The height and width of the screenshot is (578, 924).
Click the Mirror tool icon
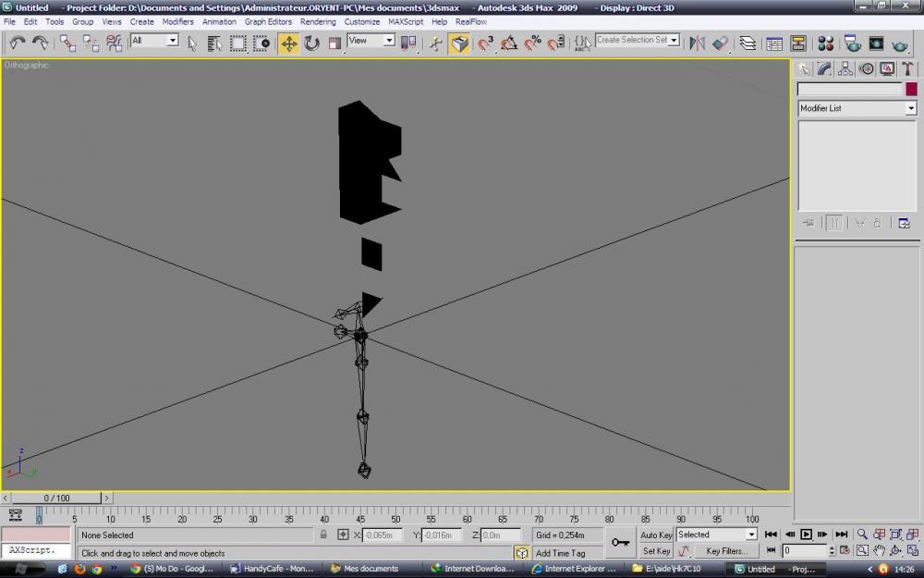(698, 43)
